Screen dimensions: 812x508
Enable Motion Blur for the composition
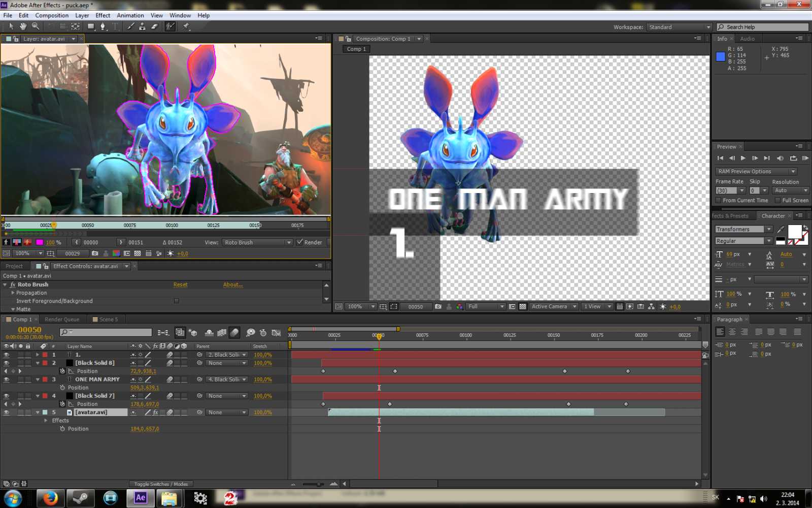[x=234, y=333]
